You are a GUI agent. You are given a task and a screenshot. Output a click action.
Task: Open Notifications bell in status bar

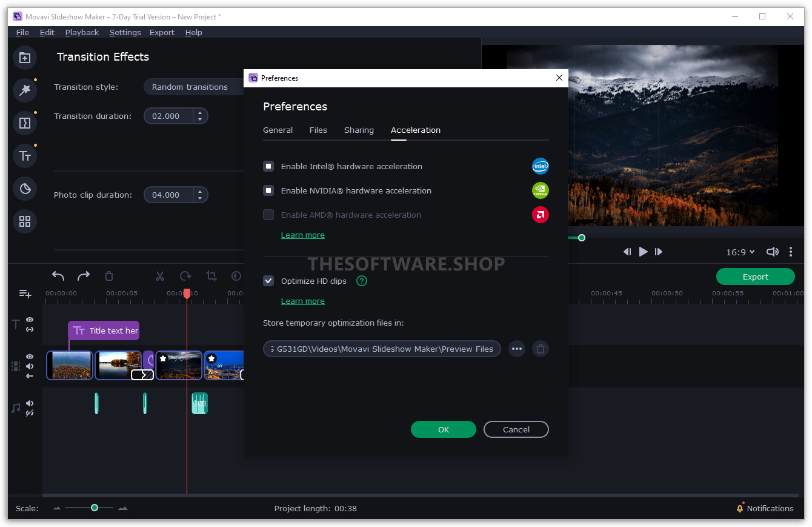(x=740, y=508)
